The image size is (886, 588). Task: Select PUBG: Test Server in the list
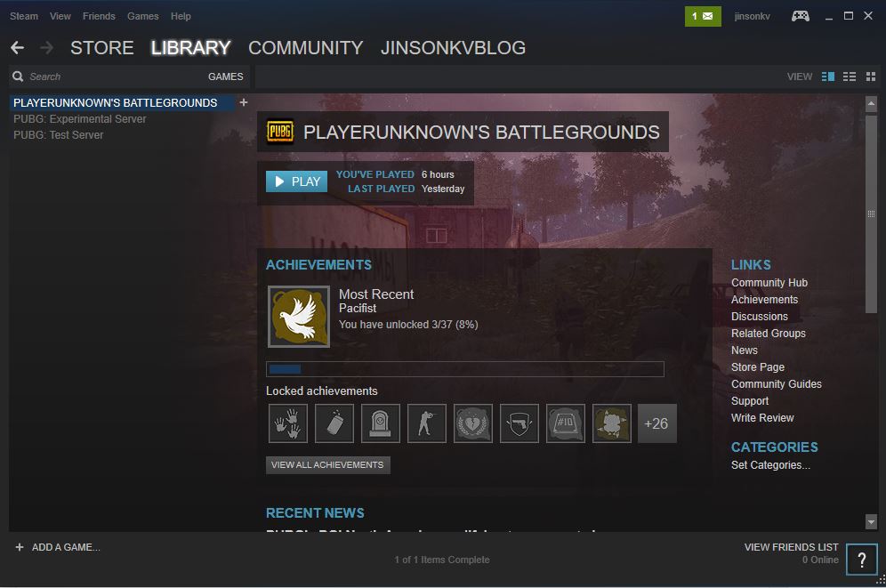[58, 135]
